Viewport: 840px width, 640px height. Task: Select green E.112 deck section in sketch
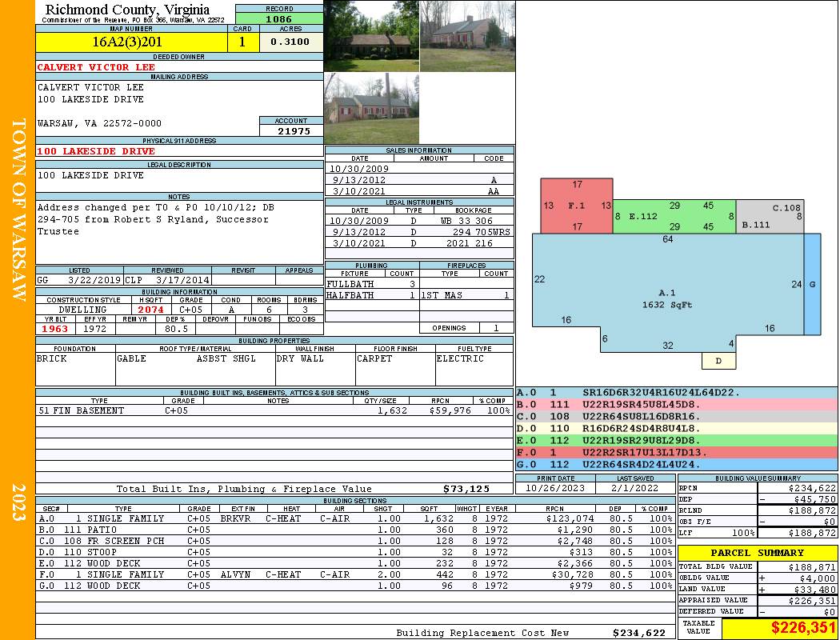(x=674, y=217)
